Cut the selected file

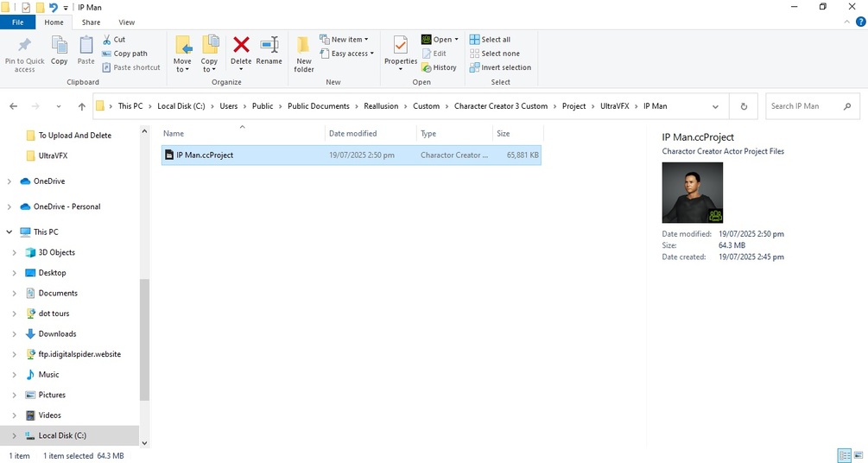coord(114,40)
